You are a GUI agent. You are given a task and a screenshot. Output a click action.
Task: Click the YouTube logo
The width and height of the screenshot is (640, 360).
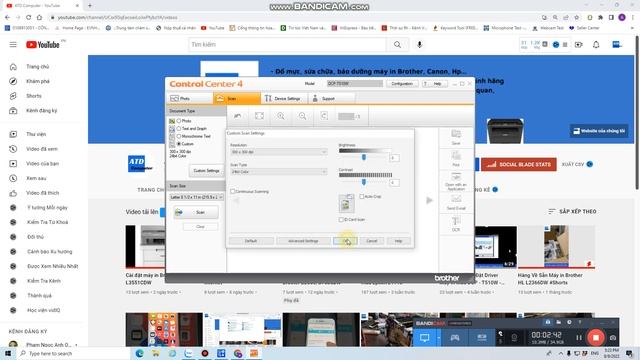pyautogui.click(x=43, y=44)
